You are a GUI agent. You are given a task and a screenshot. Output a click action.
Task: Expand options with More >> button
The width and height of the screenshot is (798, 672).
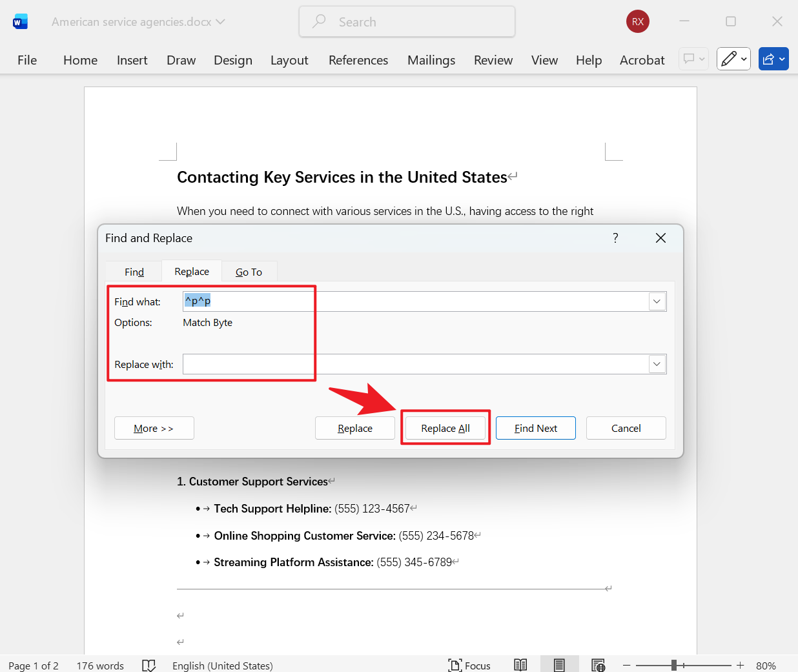154,428
